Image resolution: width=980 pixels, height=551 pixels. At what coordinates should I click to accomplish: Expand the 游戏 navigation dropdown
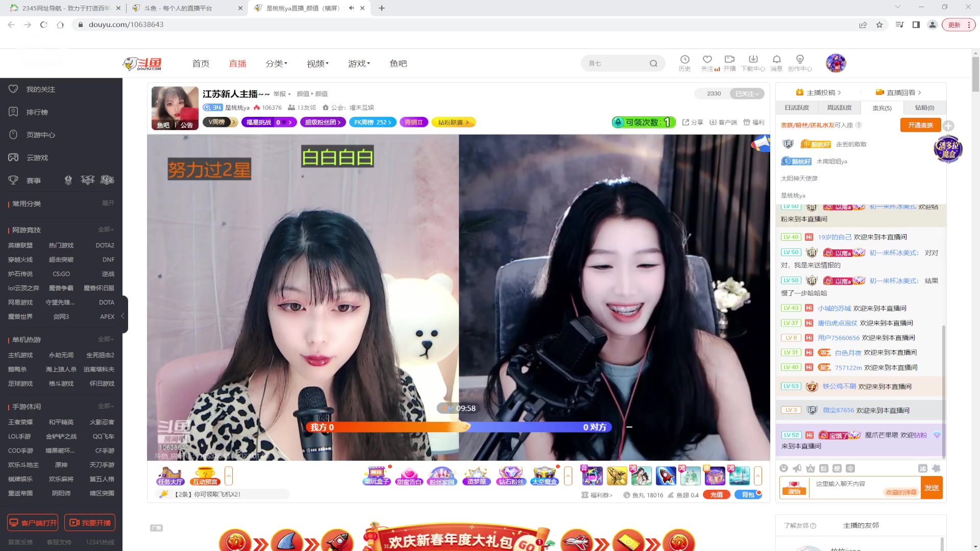coord(358,63)
